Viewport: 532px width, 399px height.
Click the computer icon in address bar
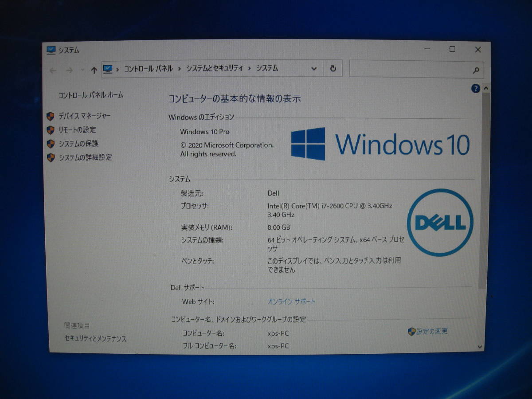(x=108, y=69)
